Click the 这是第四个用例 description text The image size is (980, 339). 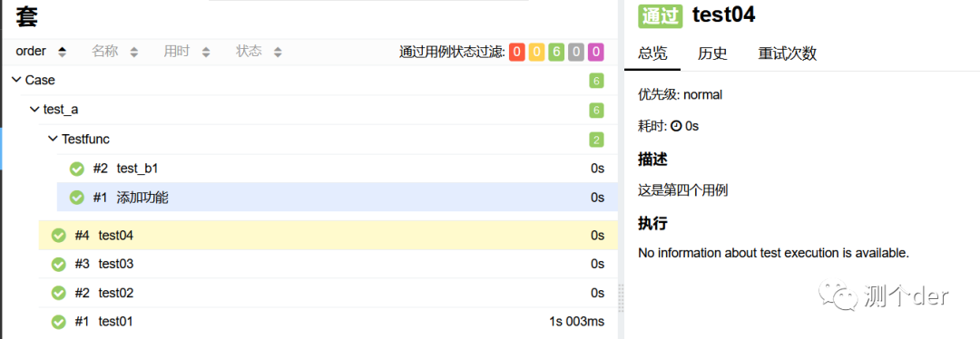tap(682, 190)
